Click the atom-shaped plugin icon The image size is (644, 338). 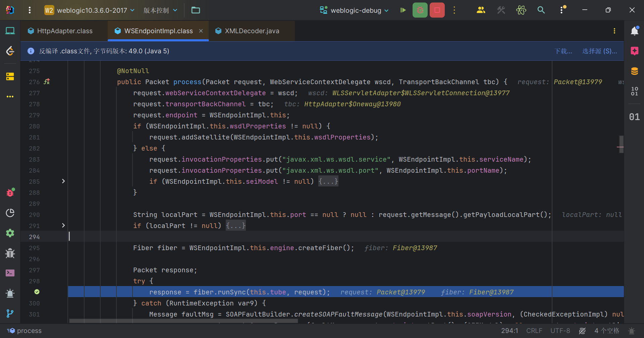click(521, 10)
